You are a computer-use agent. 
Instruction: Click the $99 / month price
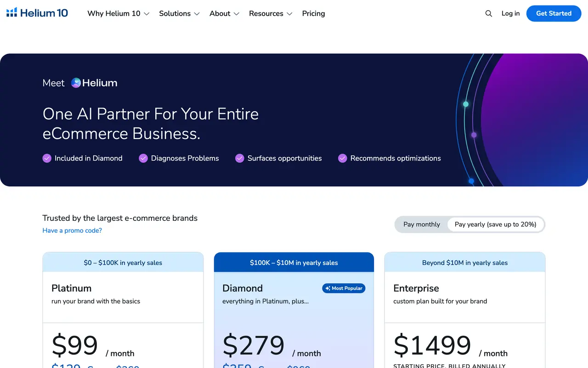[x=93, y=346]
